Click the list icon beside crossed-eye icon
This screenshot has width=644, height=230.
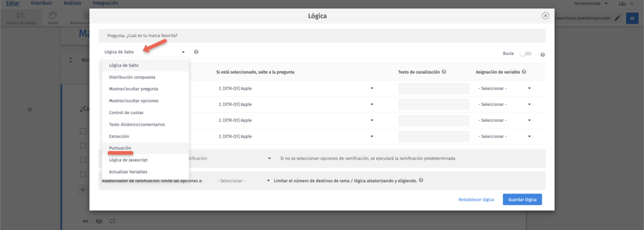[x=112, y=221]
